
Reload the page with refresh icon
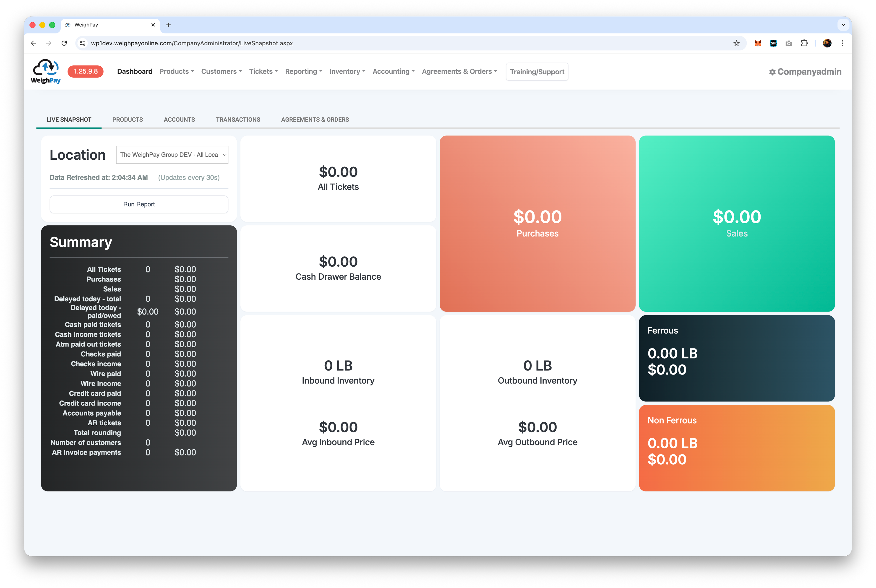pos(64,43)
